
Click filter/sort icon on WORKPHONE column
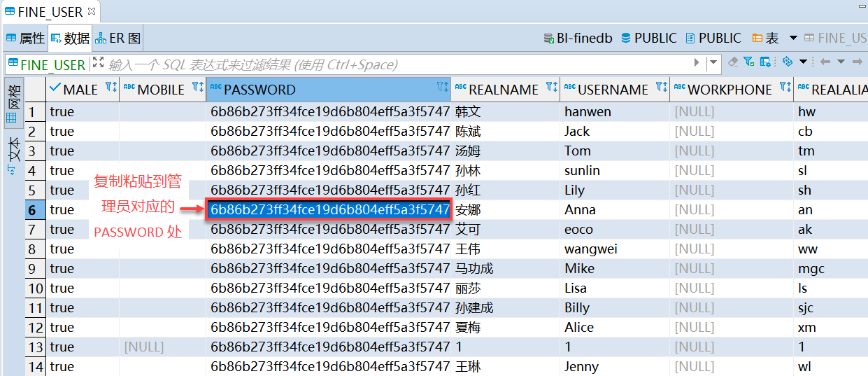coord(785,88)
